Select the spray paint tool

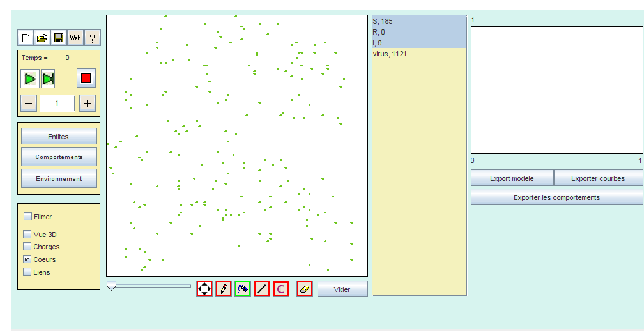click(x=242, y=289)
